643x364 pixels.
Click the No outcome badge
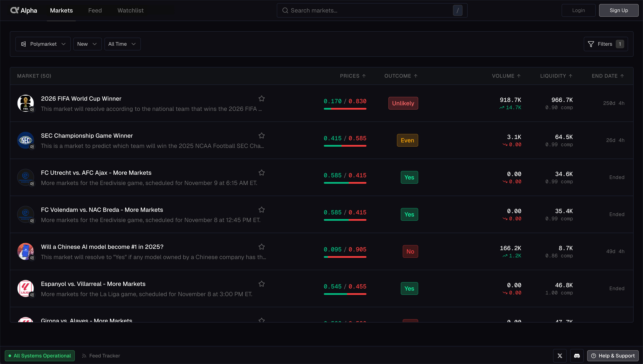410,251
